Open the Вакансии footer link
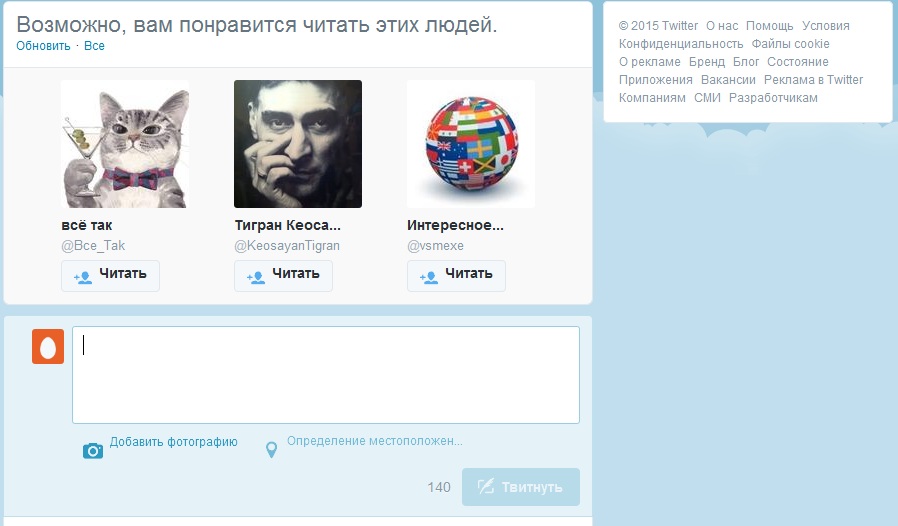The image size is (898, 526). (x=728, y=80)
